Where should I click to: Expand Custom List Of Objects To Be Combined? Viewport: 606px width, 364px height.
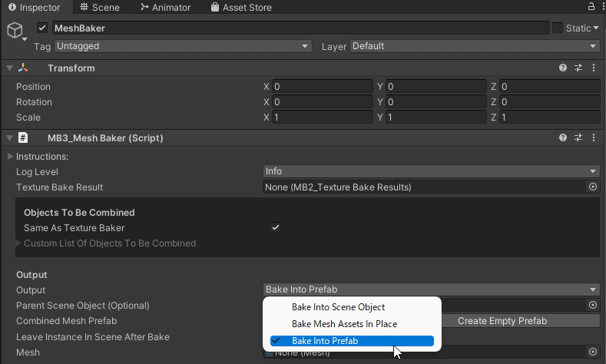point(18,243)
